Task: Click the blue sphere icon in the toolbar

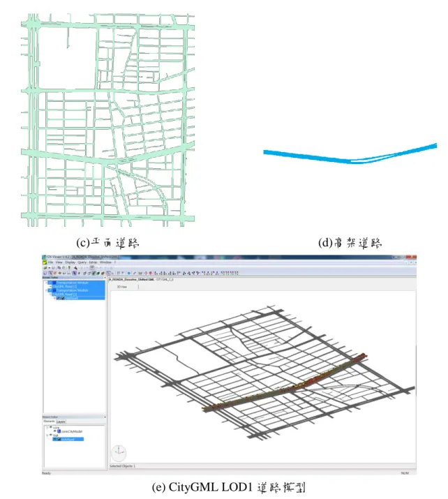Action: 129,273
